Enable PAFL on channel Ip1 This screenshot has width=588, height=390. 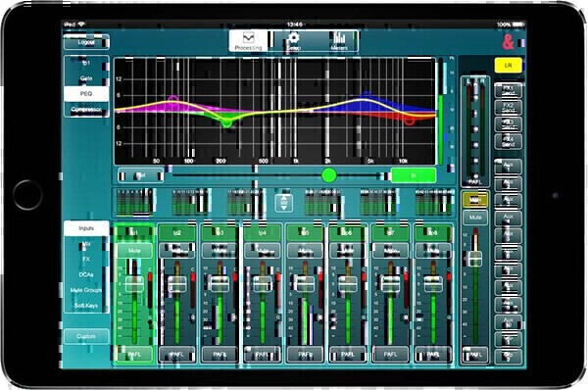coord(134,354)
